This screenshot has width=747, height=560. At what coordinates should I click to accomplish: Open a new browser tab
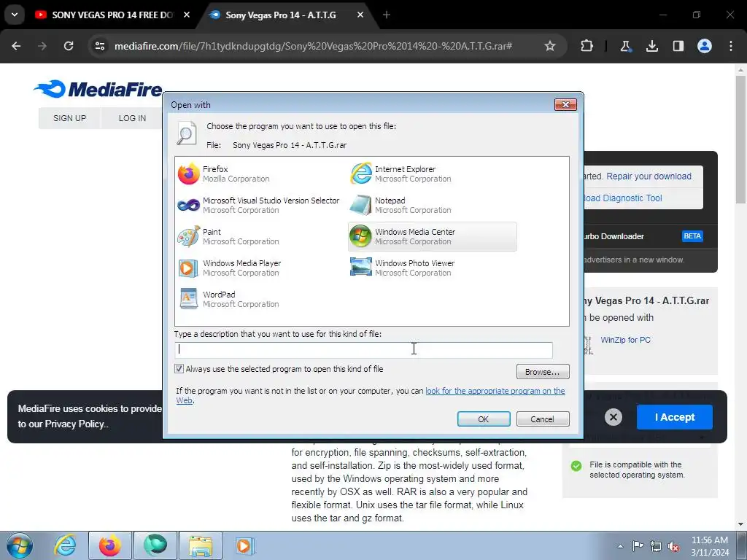(x=387, y=15)
